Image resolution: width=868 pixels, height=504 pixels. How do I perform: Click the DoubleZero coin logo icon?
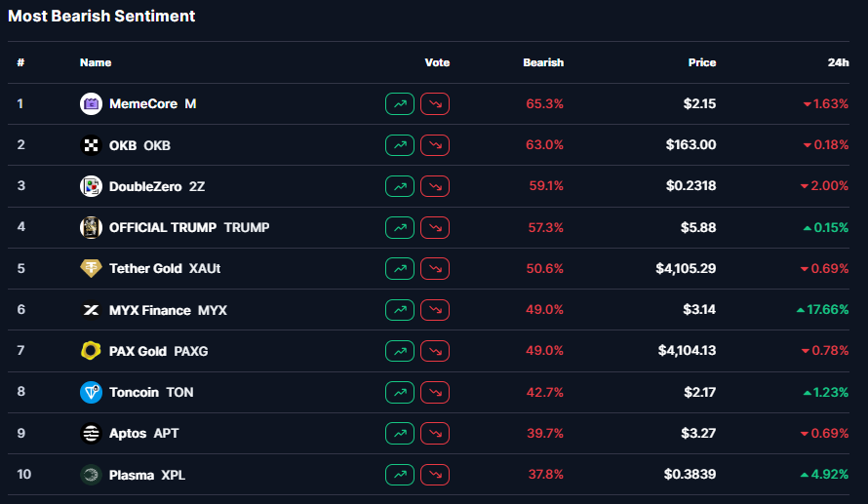pyautogui.click(x=91, y=186)
